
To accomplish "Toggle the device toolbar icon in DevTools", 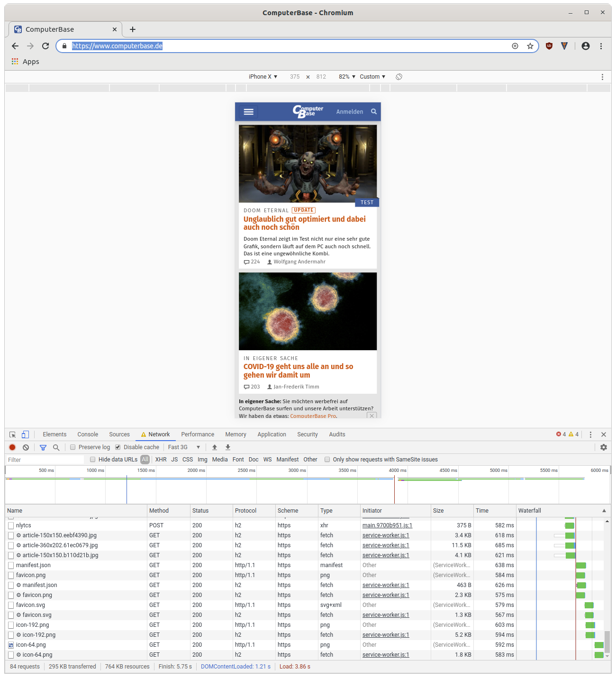I will click(25, 434).
